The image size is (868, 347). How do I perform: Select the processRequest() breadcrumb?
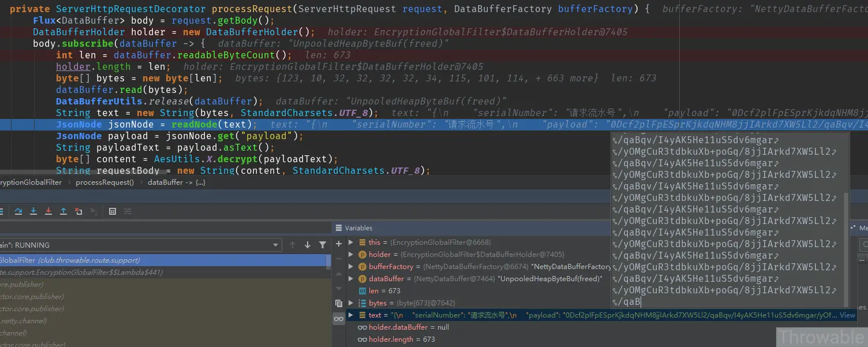pyautogui.click(x=104, y=182)
